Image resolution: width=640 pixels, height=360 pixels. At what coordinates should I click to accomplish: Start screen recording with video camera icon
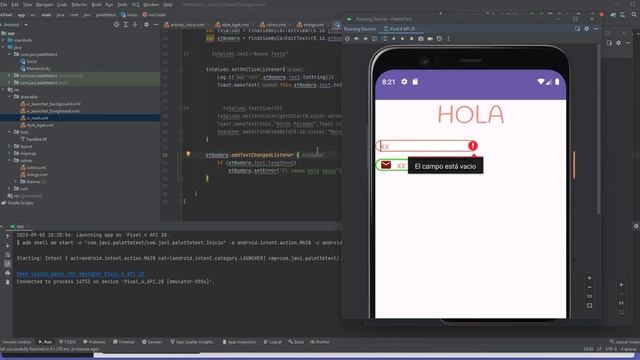430,38
